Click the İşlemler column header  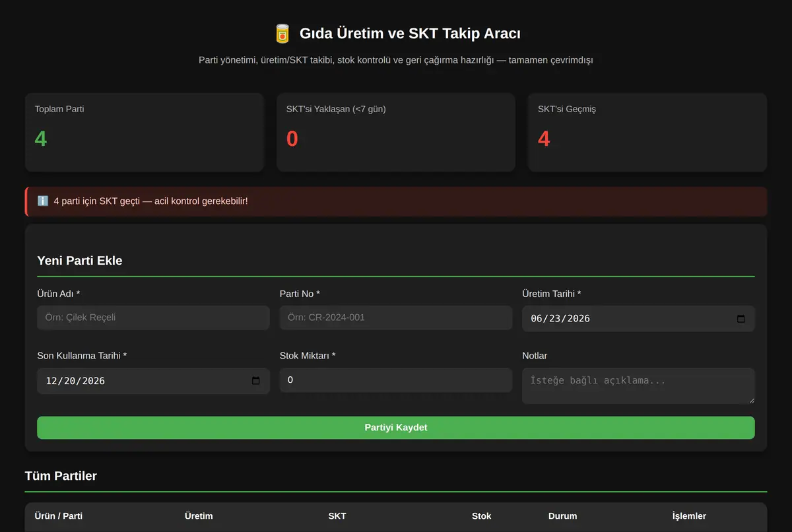click(x=689, y=516)
